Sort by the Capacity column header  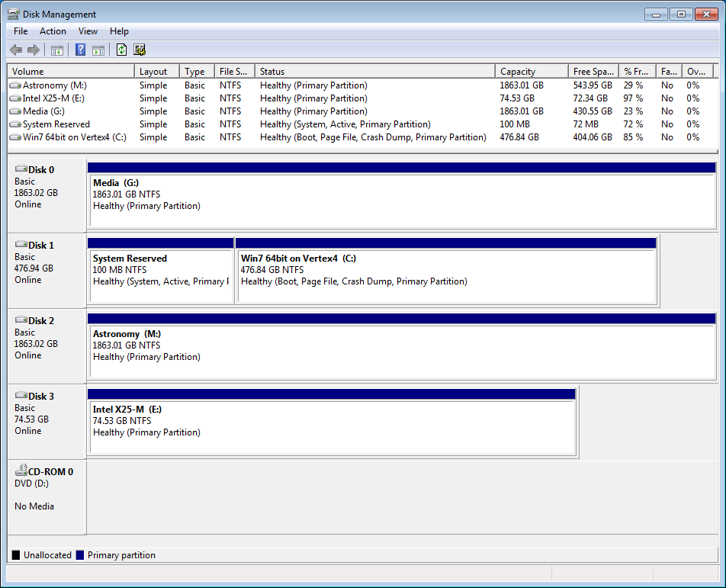(x=532, y=71)
